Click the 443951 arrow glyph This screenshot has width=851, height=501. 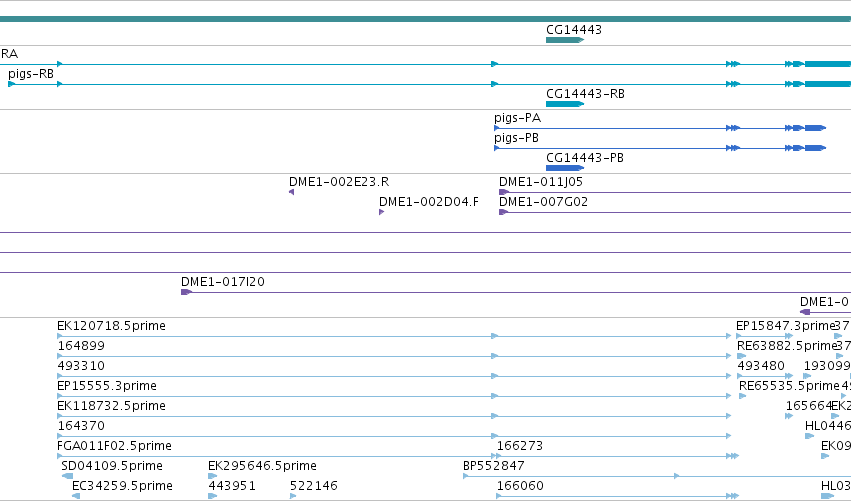click(213, 496)
